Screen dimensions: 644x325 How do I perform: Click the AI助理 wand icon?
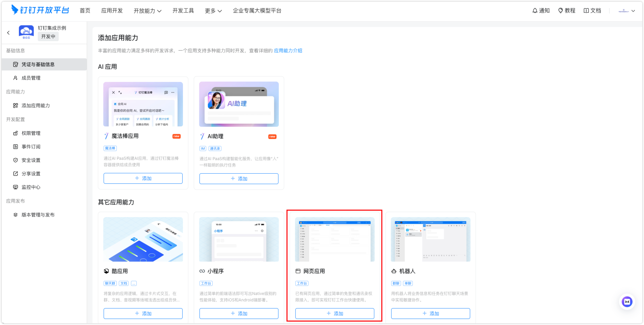(202, 136)
